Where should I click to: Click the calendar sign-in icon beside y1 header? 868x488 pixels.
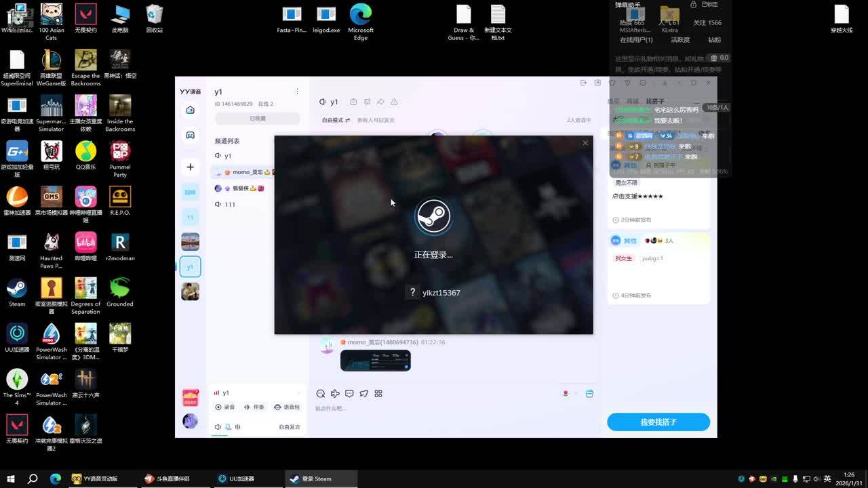point(353,102)
